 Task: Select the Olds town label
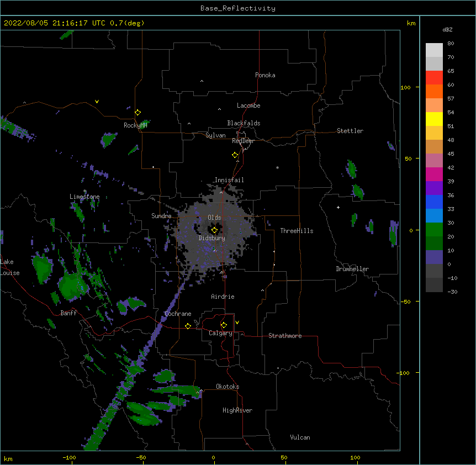[x=214, y=218]
